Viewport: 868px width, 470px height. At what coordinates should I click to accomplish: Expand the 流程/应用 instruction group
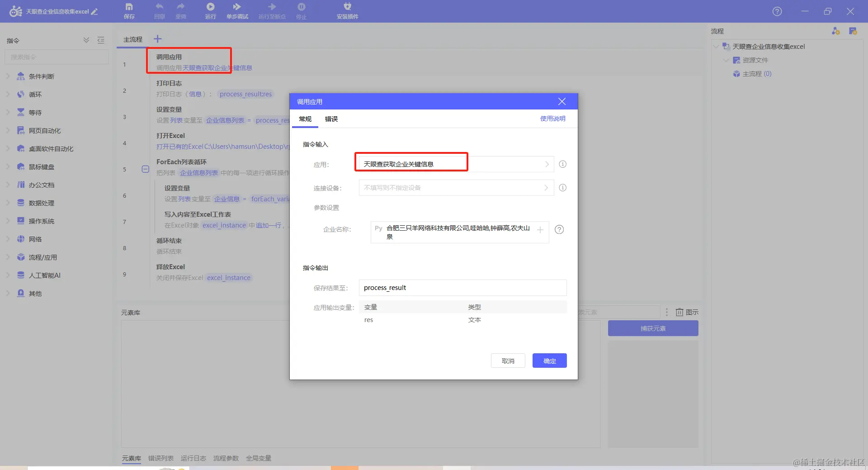[8, 257]
